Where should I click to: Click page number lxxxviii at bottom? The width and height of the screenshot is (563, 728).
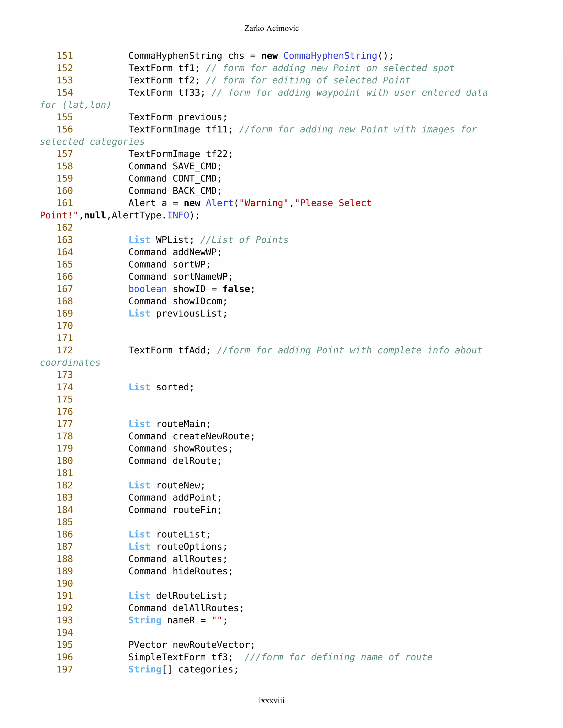tap(272, 700)
